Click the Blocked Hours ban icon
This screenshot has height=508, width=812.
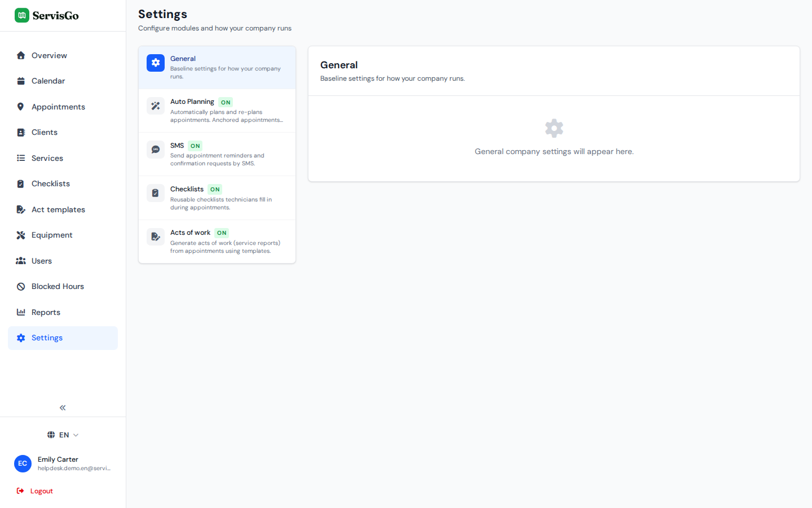[x=21, y=286]
